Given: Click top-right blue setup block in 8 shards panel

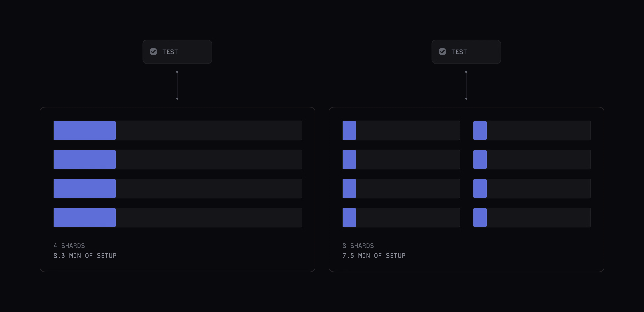Looking at the screenshot, I should coord(480,130).
